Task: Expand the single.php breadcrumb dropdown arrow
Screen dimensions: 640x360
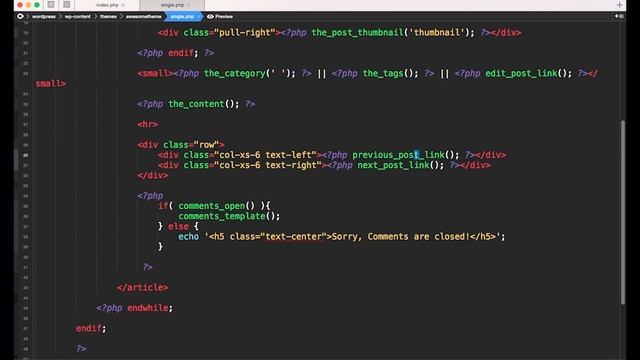Action: (199, 17)
